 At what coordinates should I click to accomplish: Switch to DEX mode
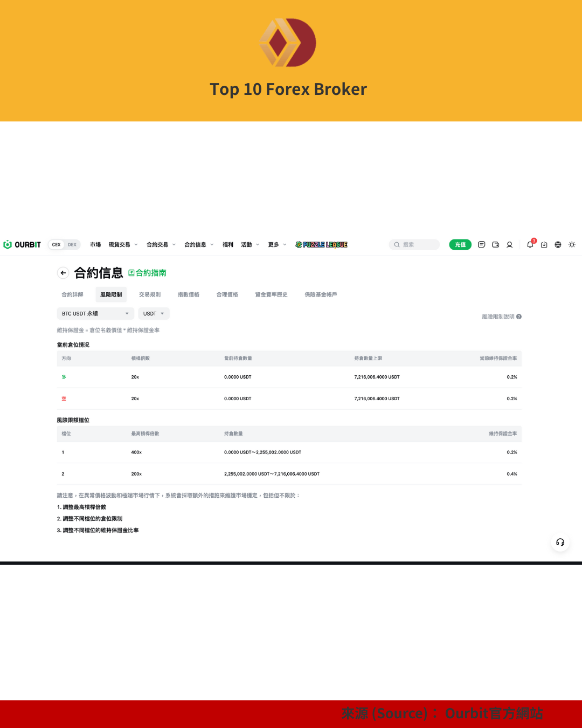pyautogui.click(x=72, y=245)
